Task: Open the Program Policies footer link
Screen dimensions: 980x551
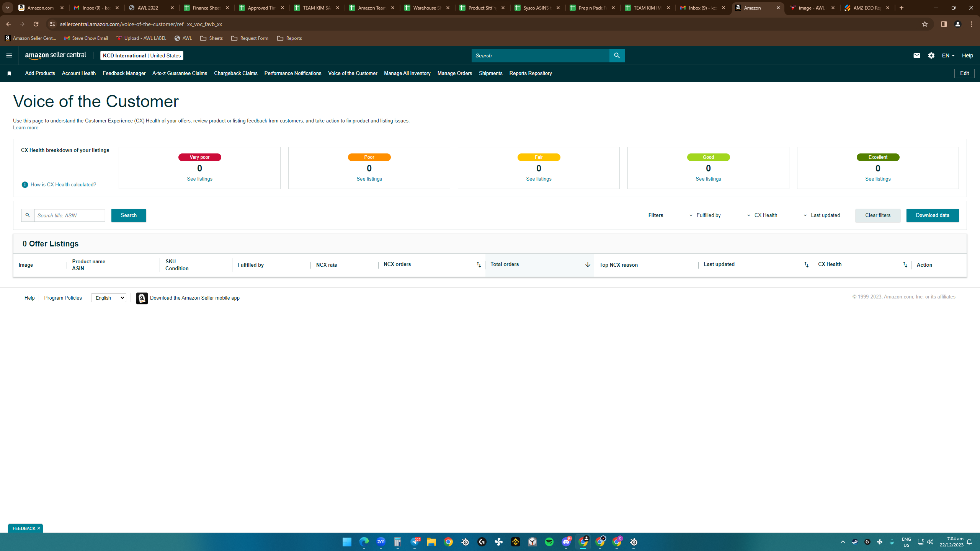Action: coord(63,298)
